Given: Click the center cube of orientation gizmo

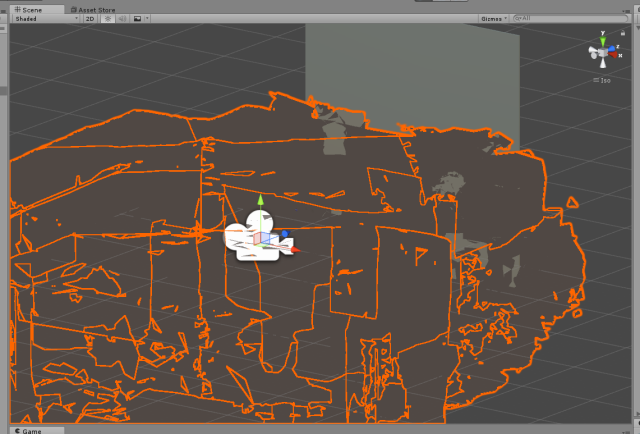Looking at the screenshot, I should [x=603, y=52].
